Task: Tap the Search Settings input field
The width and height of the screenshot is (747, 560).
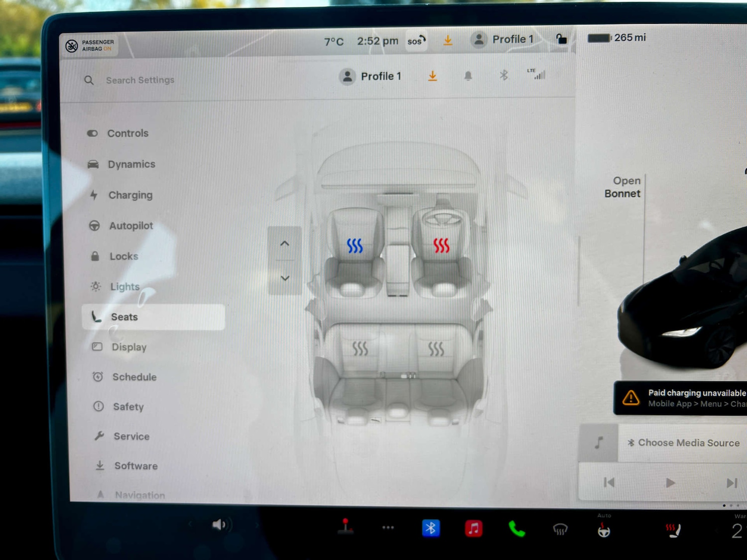Action: click(140, 80)
